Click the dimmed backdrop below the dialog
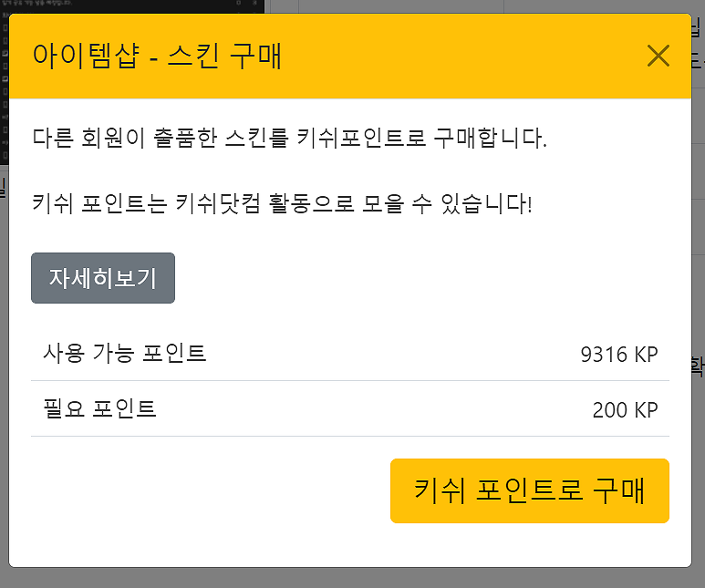The height and width of the screenshot is (588, 705). click(x=352, y=578)
